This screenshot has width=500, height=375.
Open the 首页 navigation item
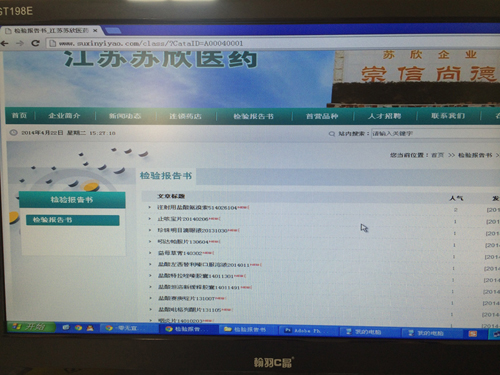[x=19, y=116]
